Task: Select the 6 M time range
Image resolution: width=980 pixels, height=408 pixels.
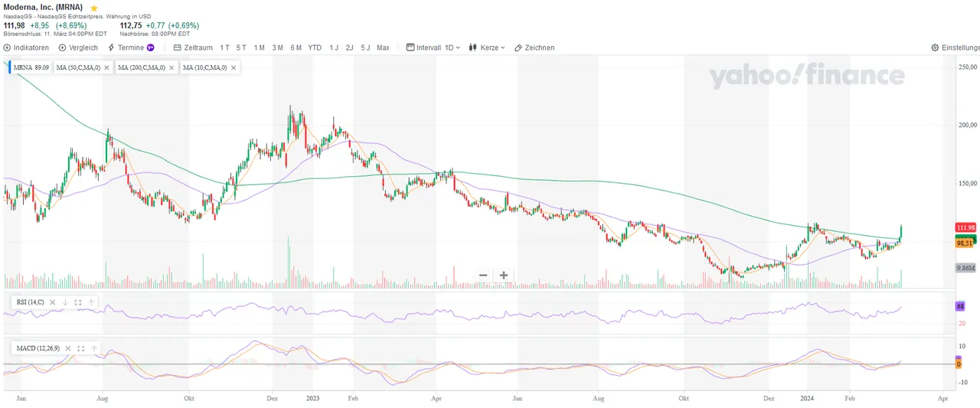Action: pyautogui.click(x=296, y=47)
